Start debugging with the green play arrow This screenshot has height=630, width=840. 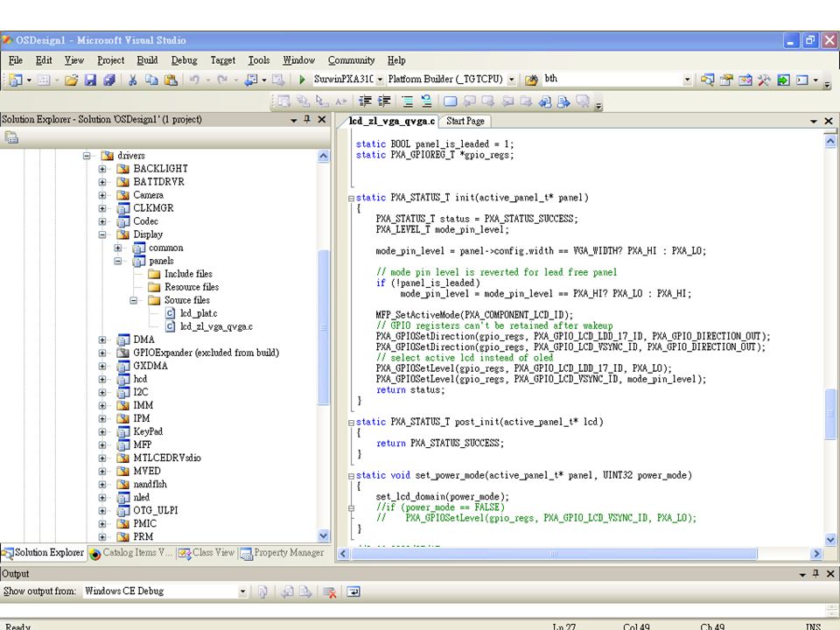[302, 80]
